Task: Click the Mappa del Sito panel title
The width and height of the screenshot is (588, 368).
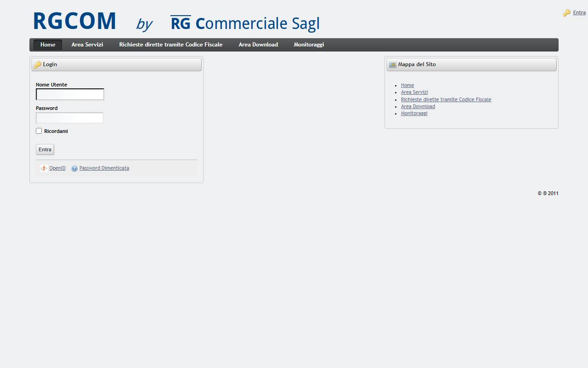Action: pos(417,64)
